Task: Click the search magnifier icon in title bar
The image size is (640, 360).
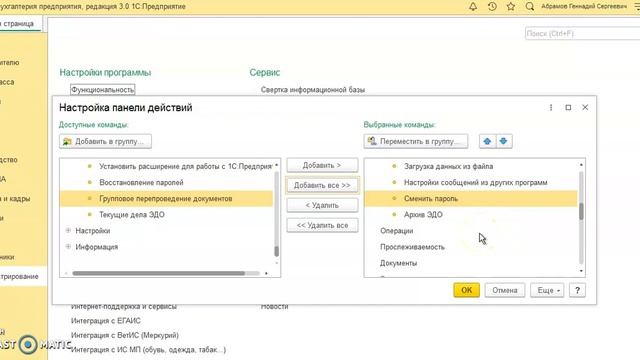Action: click(530, 6)
